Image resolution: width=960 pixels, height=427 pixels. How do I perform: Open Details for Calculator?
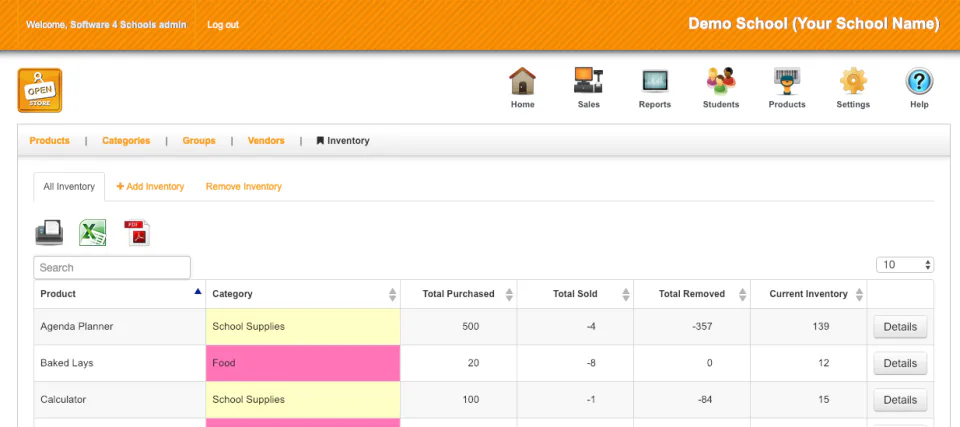point(900,399)
